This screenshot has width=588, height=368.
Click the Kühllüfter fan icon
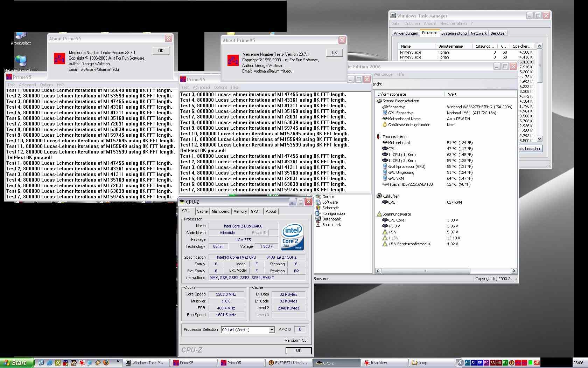tap(379, 196)
